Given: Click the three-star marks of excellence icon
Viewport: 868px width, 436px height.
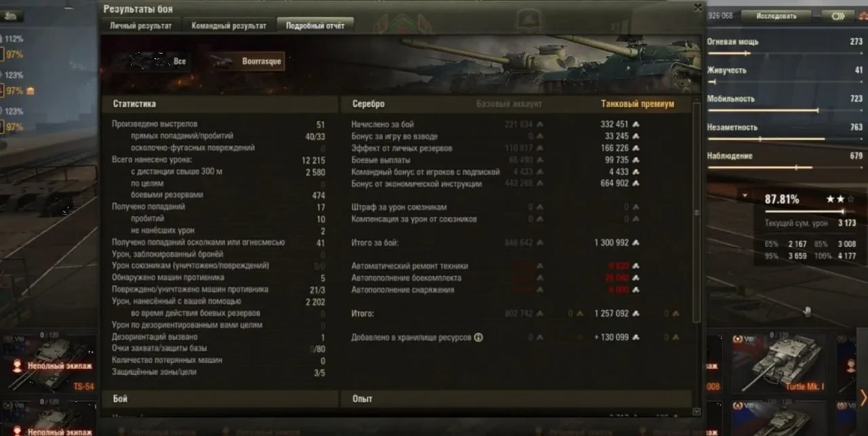Looking at the screenshot, I should point(840,199).
